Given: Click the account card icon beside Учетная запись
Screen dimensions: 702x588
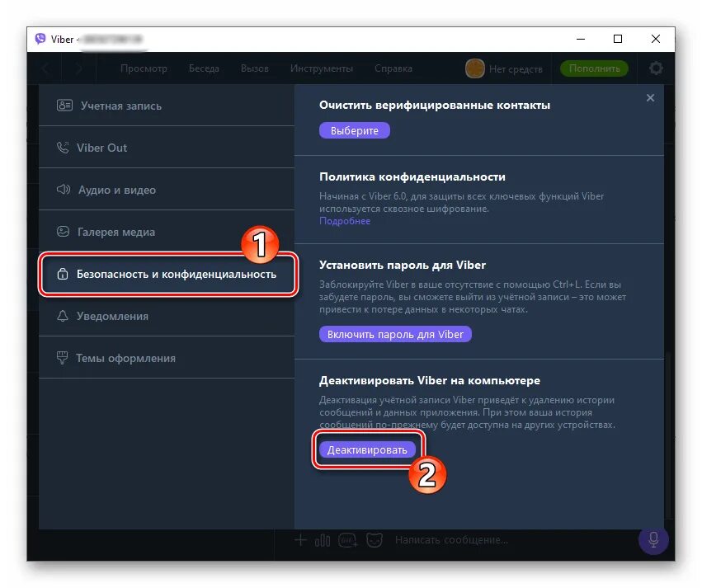Looking at the screenshot, I should tap(64, 106).
